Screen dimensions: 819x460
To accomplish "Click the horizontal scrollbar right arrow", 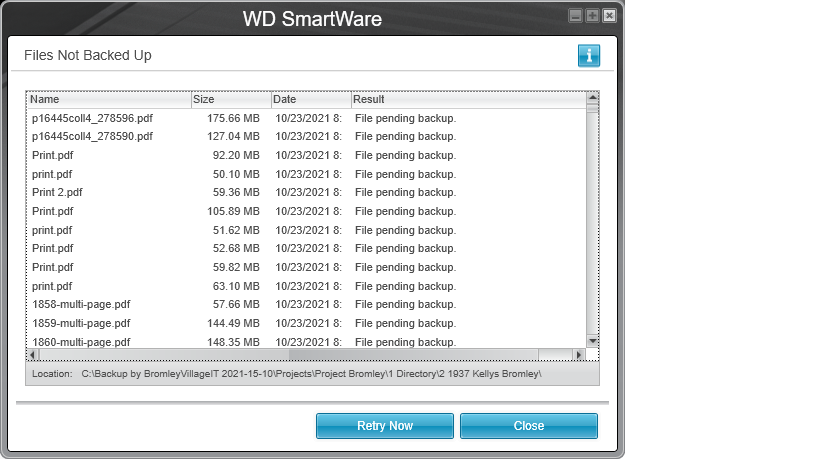I will (579, 355).
